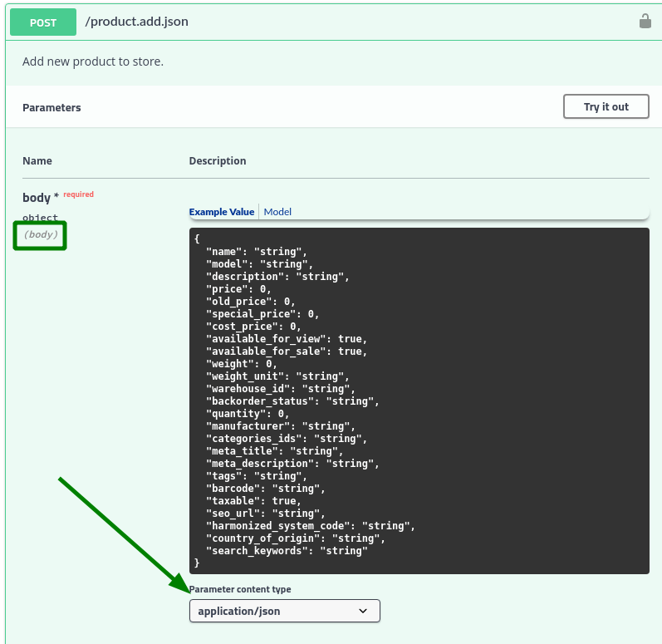Open the application/json content type dropdown
The width and height of the screenshot is (662, 644).
pos(285,611)
